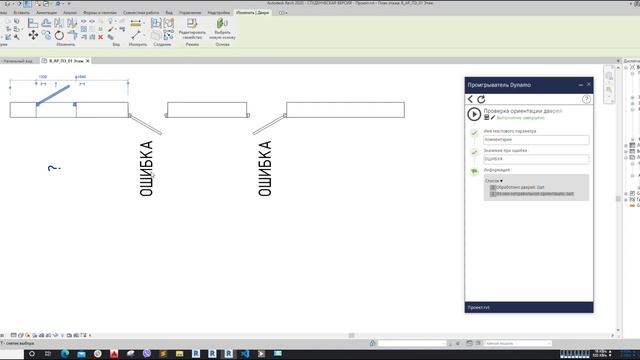Edit script with pencil icon in Dynamo Player
The image size is (640, 360).
coord(493,118)
